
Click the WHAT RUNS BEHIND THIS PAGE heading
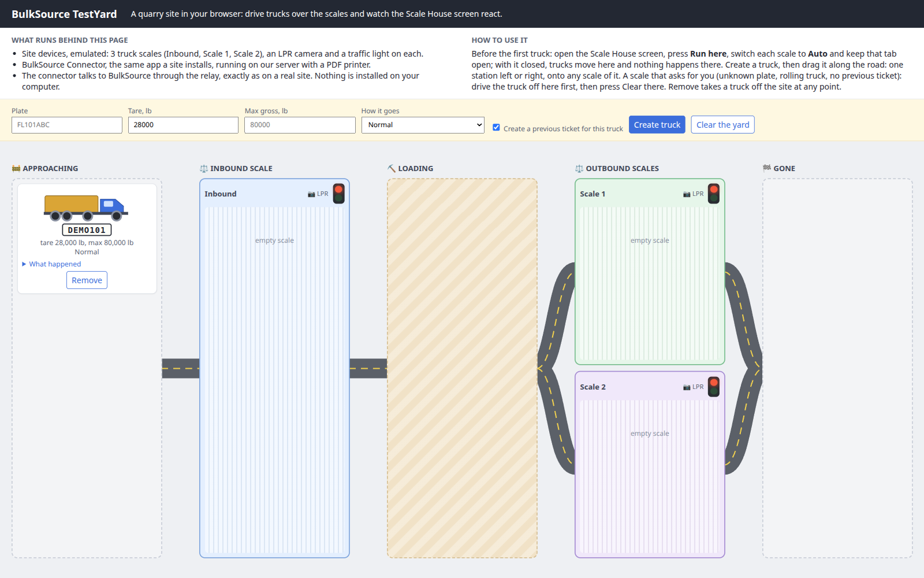[70, 40]
